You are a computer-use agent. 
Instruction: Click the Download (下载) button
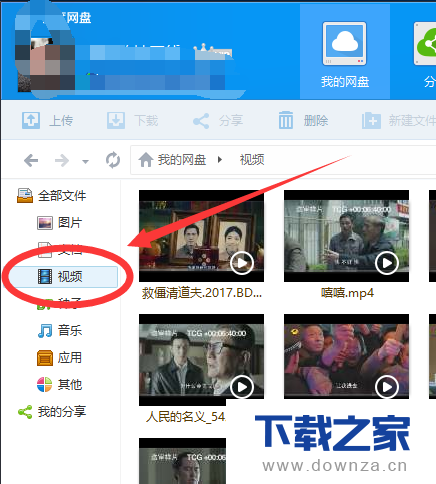click(133, 120)
